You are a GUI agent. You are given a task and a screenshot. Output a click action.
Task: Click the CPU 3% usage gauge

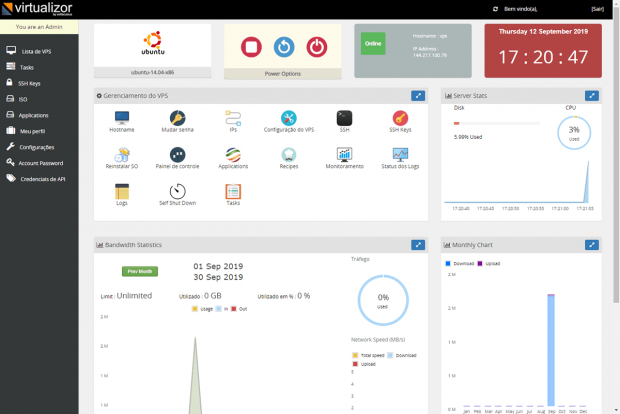[x=574, y=133]
